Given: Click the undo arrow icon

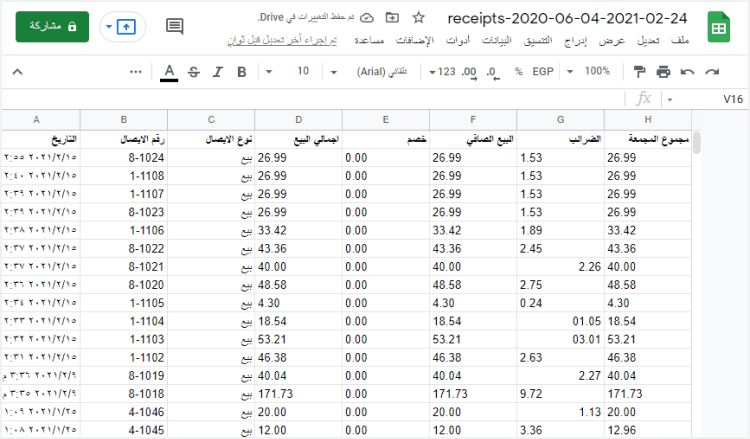Looking at the screenshot, I should 687,72.
